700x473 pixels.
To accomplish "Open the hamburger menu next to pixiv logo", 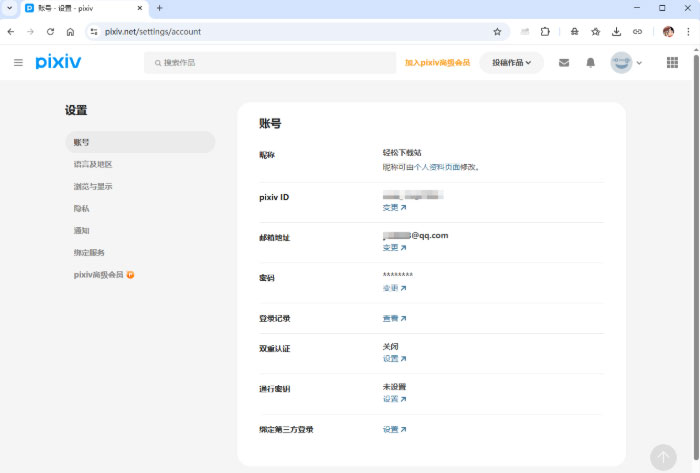I will click(18, 62).
